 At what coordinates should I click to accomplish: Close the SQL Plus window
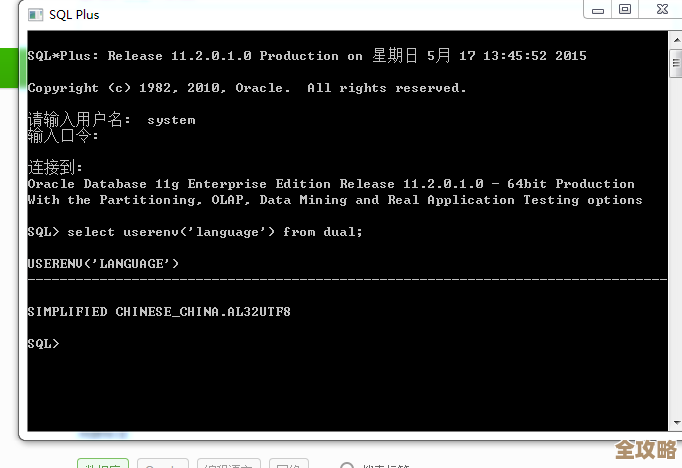660,9
